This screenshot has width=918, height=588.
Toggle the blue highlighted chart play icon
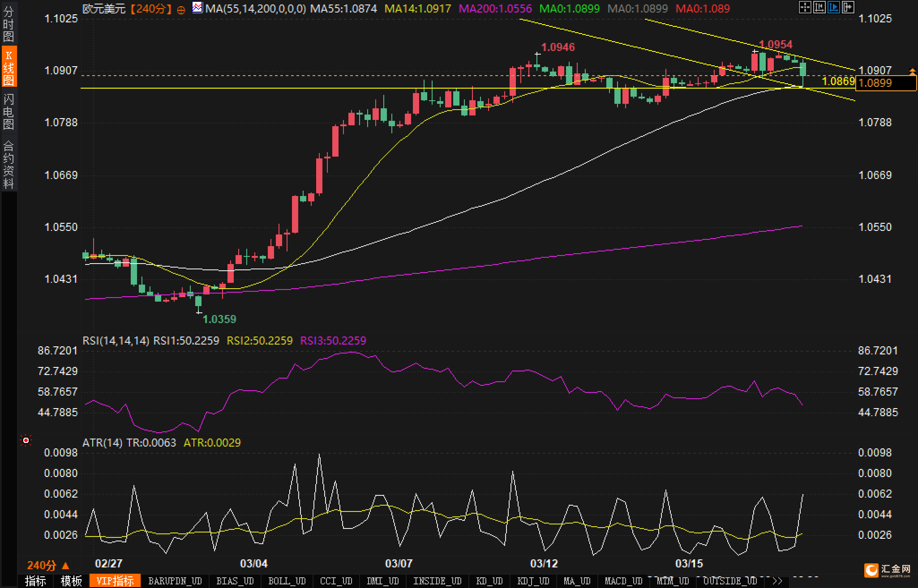[x=834, y=7]
